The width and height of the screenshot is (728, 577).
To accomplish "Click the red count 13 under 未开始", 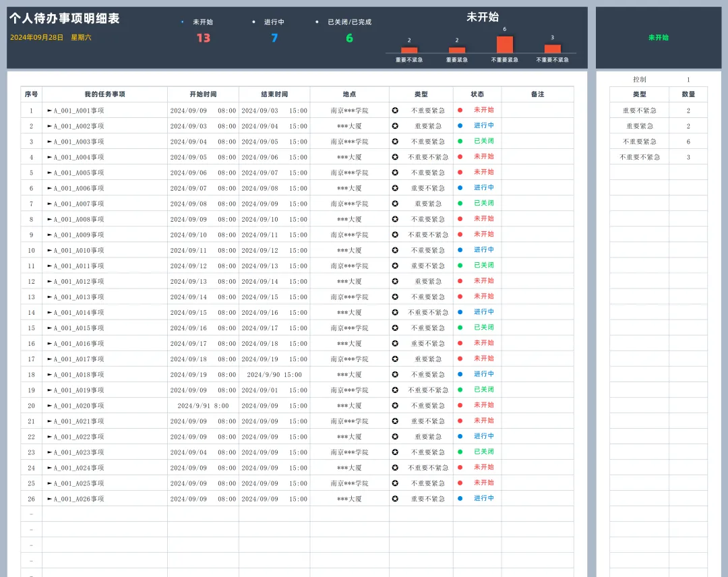I will coord(204,38).
